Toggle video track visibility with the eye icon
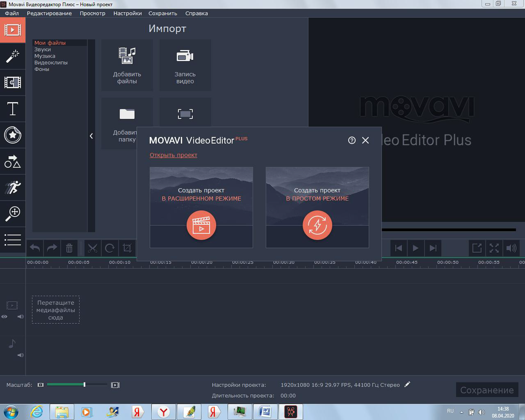Screen dimensions: 525x420 (4, 317)
